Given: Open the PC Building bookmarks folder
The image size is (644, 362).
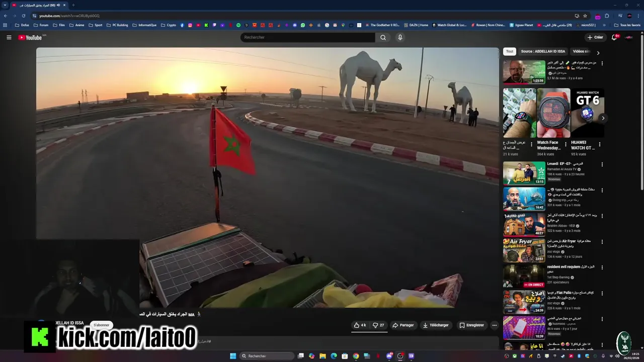Looking at the screenshot, I should tap(117, 25).
